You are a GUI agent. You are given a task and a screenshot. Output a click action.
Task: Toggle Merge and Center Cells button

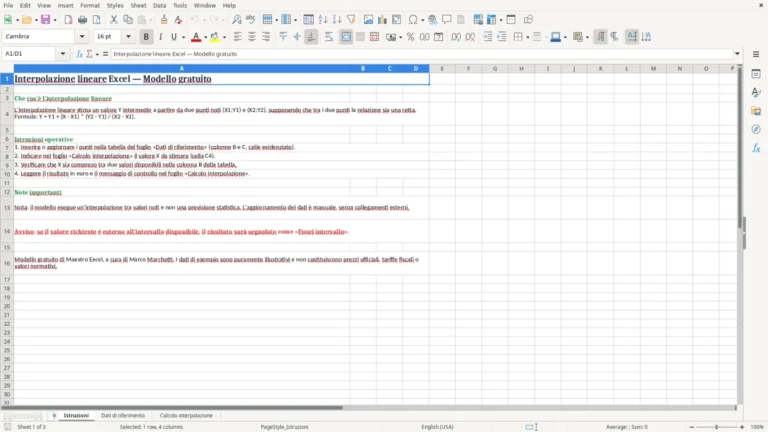tap(346, 37)
